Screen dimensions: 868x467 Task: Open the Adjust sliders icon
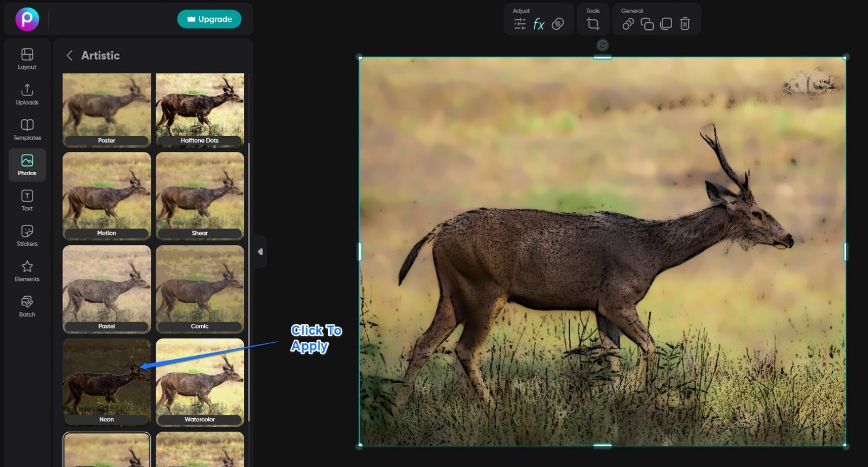pyautogui.click(x=520, y=24)
